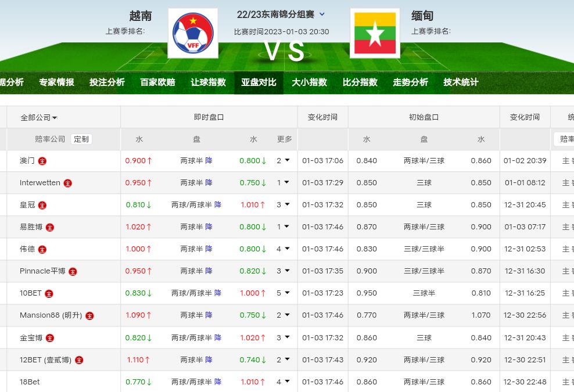Click the 越南 team name
This screenshot has width=574, height=392.
141,16
